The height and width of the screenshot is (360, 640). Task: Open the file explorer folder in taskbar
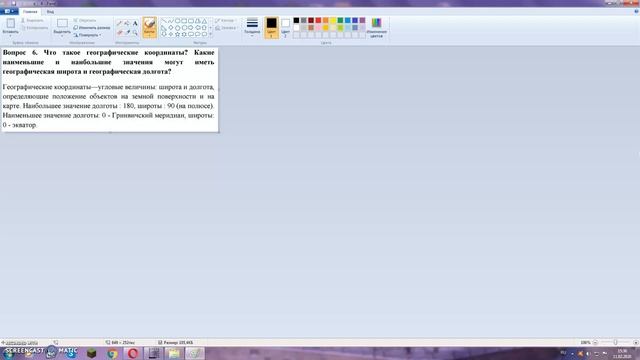point(174,353)
